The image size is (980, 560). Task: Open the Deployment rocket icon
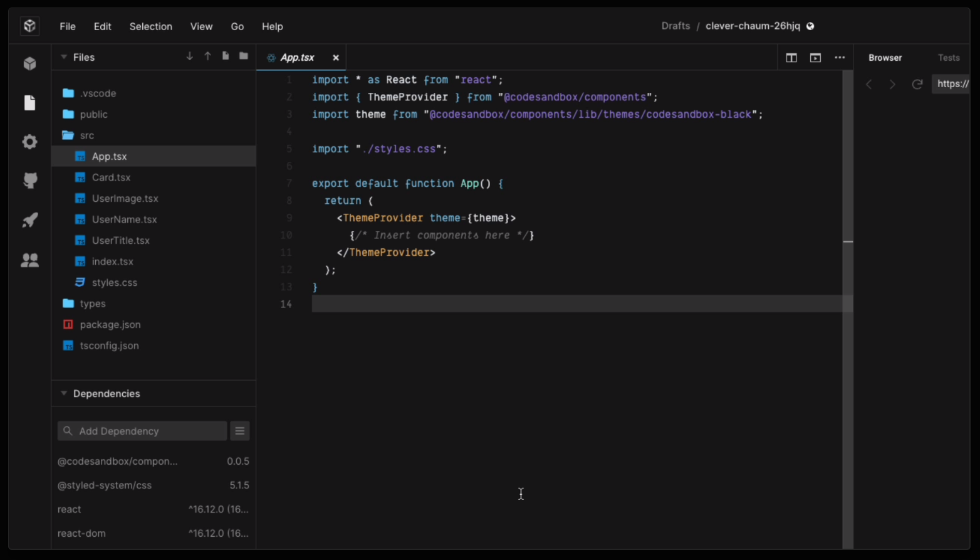29,220
